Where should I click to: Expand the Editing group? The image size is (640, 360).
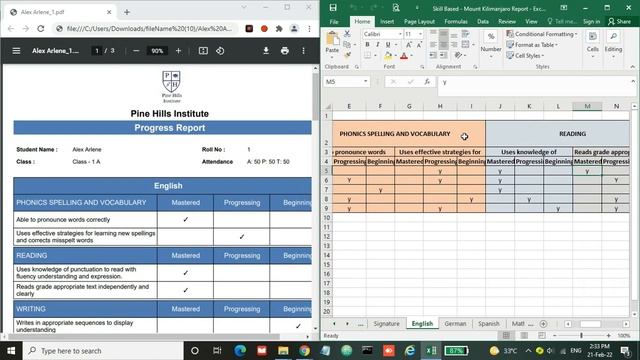pos(613,44)
